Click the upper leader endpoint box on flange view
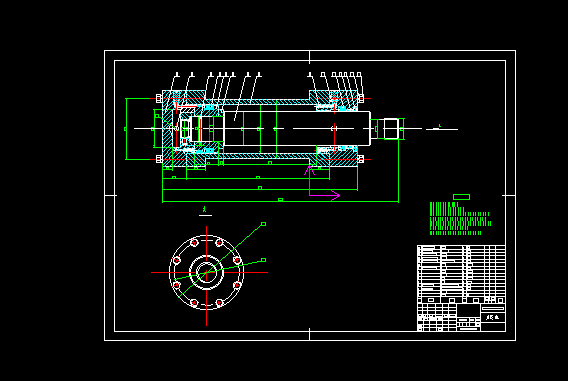 [x=264, y=224]
